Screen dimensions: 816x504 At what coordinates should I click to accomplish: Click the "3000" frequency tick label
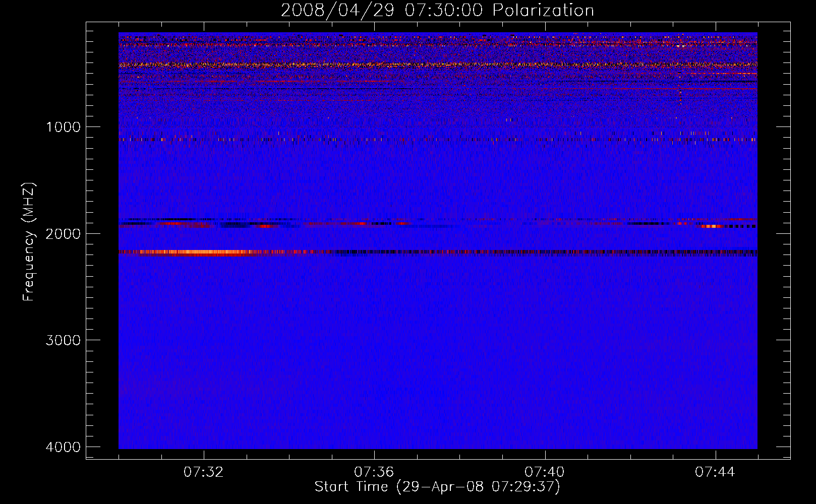point(63,340)
